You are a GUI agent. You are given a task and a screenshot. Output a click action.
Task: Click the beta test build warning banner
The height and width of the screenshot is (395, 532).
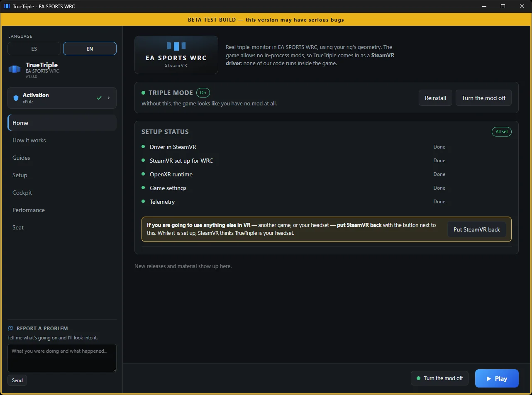pyautogui.click(x=266, y=20)
